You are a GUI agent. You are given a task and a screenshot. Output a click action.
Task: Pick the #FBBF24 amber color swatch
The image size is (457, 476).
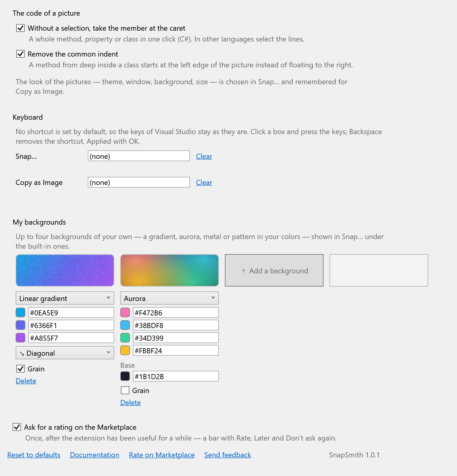[x=125, y=350]
